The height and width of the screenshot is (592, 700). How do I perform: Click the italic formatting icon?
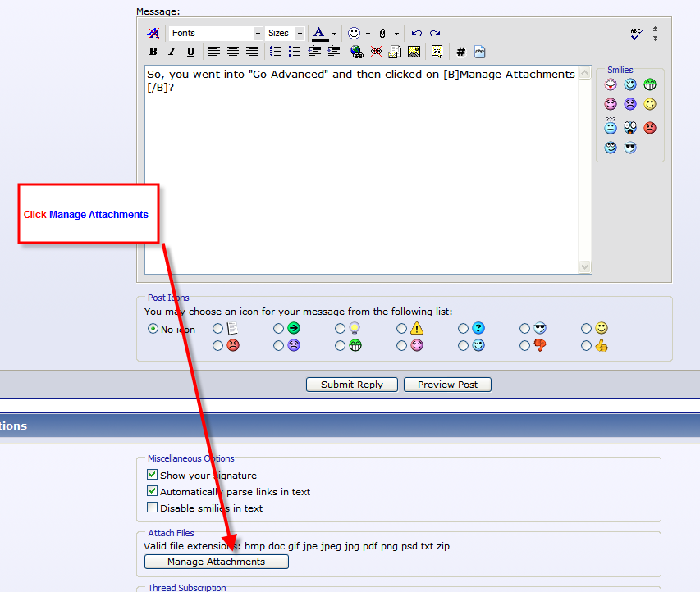coord(172,52)
